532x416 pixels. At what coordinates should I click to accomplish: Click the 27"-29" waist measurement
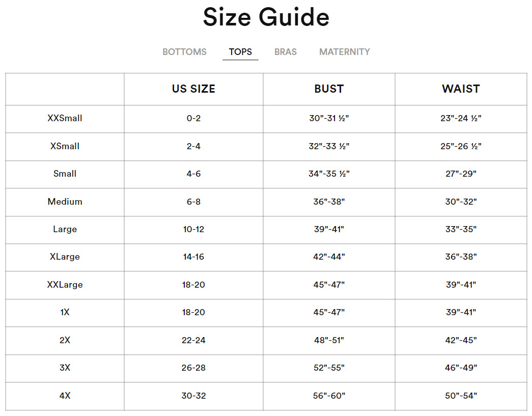[x=461, y=174]
